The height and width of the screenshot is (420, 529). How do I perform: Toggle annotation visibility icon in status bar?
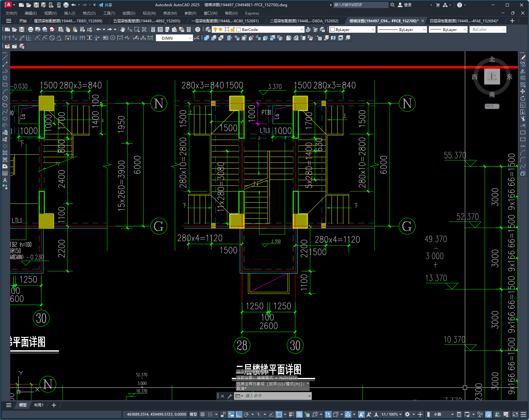point(361,414)
